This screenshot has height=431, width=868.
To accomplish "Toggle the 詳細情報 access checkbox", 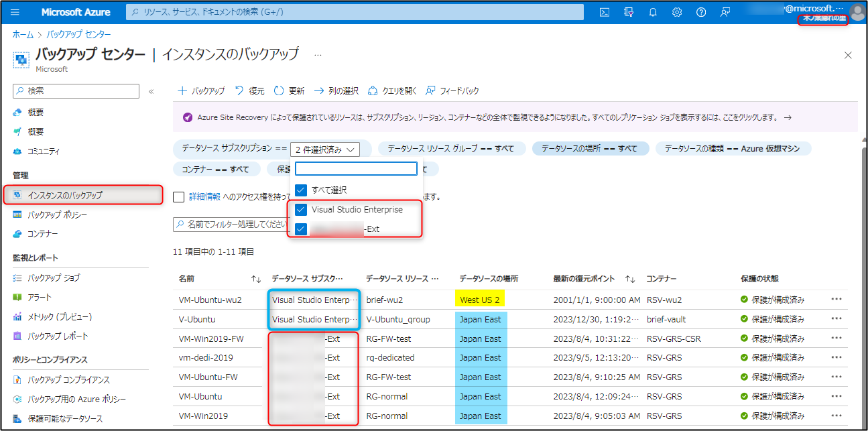I will click(x=178, y=197).
